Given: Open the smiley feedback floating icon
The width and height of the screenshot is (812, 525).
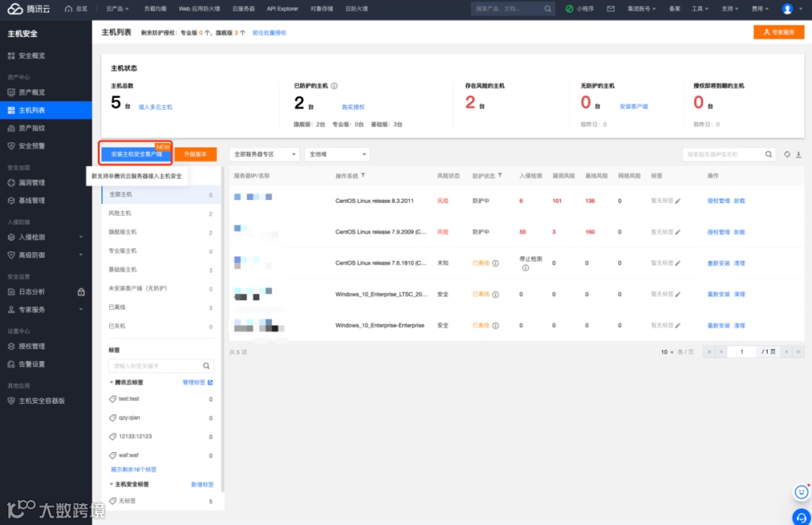Looking at the screenshot, I should click(x=801, y=492).
